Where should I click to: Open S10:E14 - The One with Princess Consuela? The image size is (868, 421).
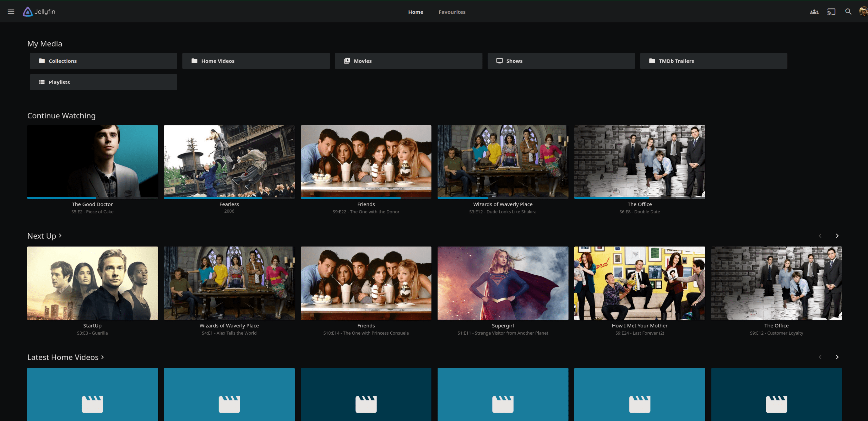click(x=366, y=333)
